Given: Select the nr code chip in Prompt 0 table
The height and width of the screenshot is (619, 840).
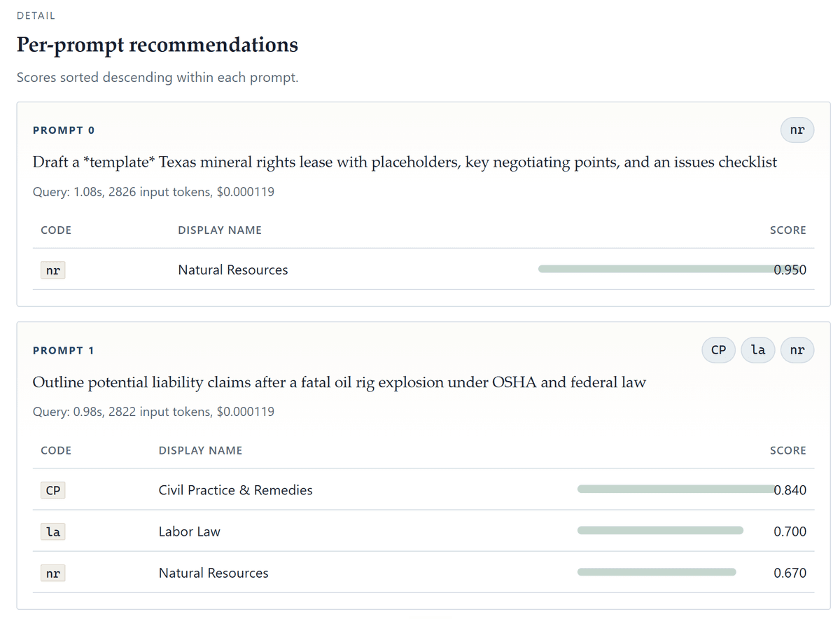Looking at the screenshot, I should click(53, 270).
